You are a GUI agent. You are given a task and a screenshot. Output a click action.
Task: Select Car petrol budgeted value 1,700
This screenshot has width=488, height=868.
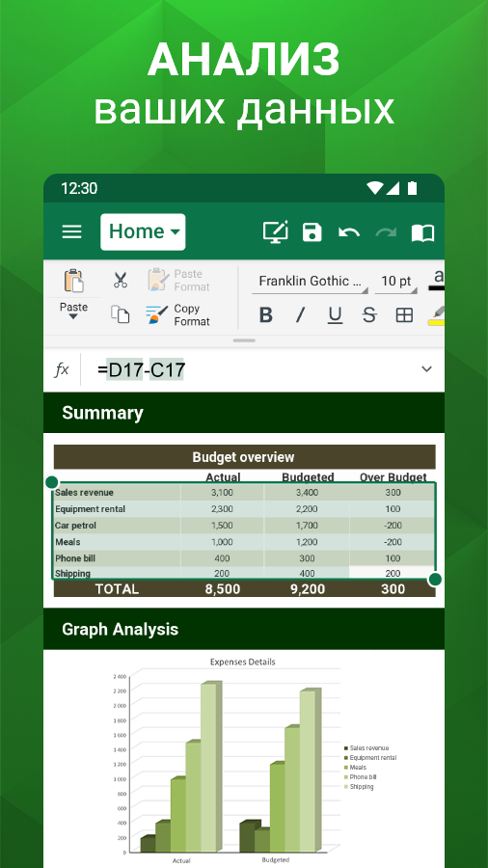307,526
